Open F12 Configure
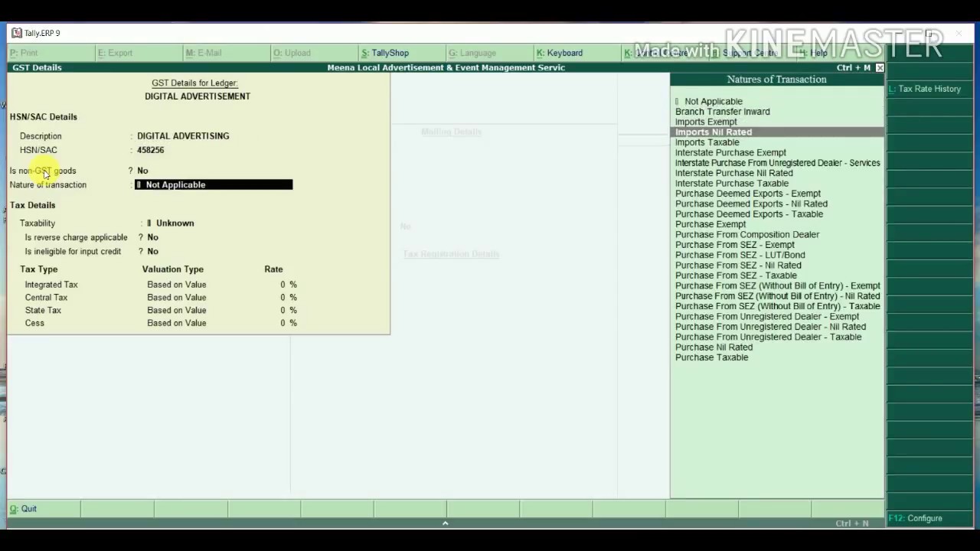Image resolution: width=980 pixels, height=551 pixels. tap(915, 518)
